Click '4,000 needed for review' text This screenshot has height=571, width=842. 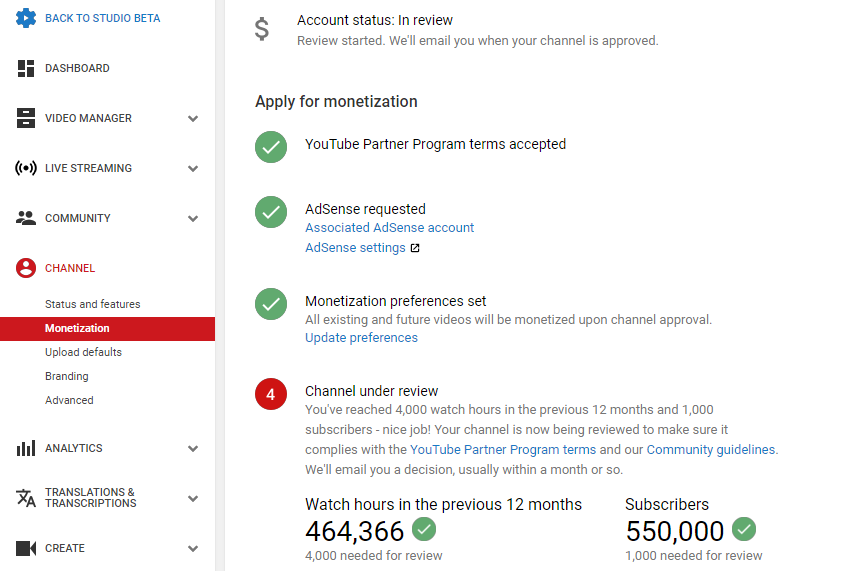374,555
